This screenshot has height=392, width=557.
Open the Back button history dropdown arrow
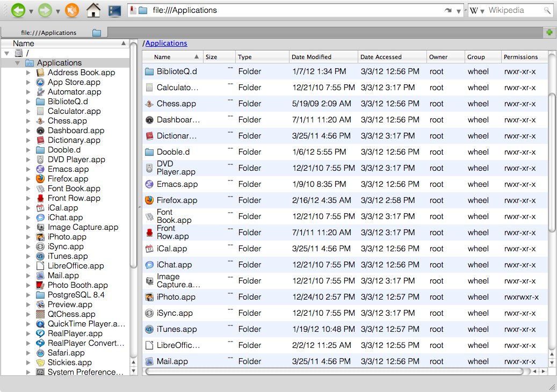click(x=31, y=11)
